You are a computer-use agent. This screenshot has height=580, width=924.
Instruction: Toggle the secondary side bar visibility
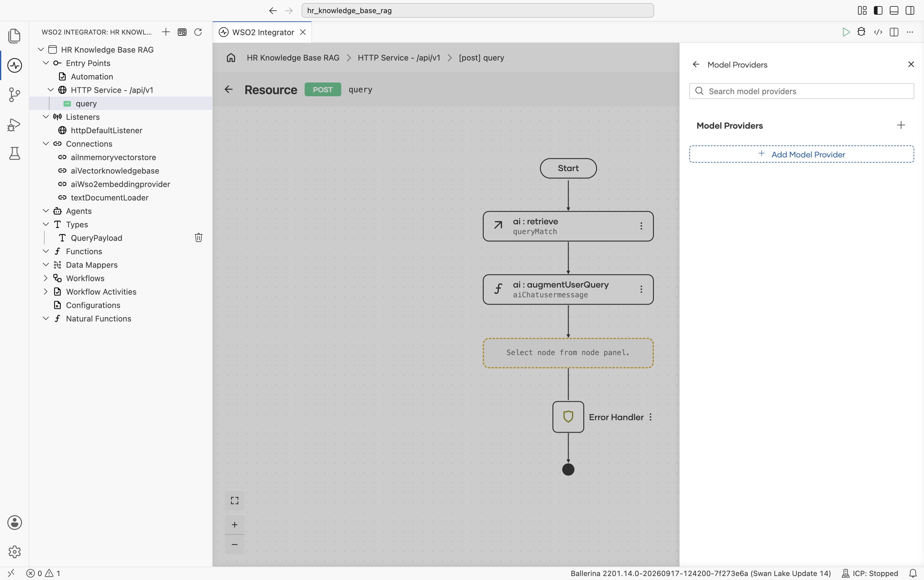click(910, 10)
